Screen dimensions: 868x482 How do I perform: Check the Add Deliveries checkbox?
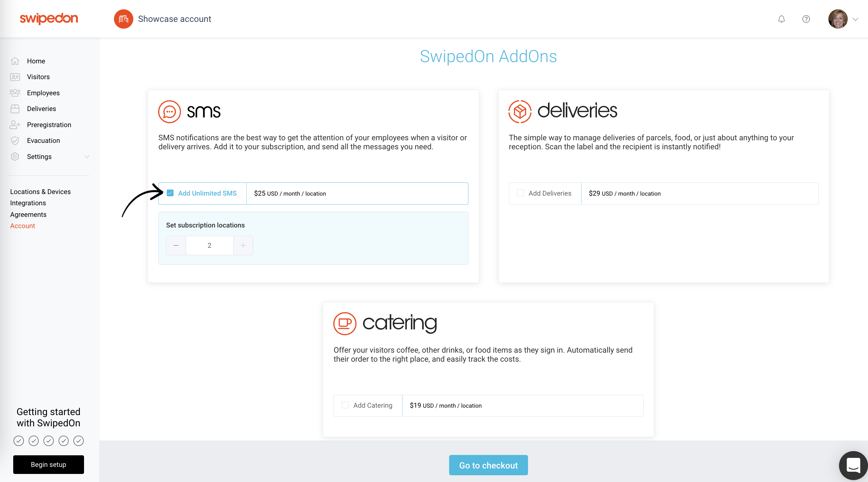tap(520, 193)
